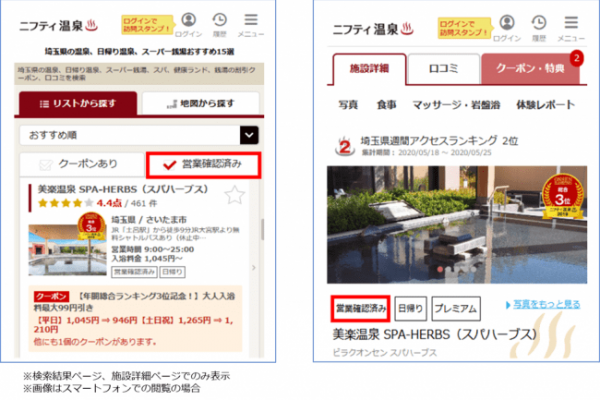This screenshot has width=600, height=400.
Task: Select クーポン・特典 tab
Action: coord(530,69)
